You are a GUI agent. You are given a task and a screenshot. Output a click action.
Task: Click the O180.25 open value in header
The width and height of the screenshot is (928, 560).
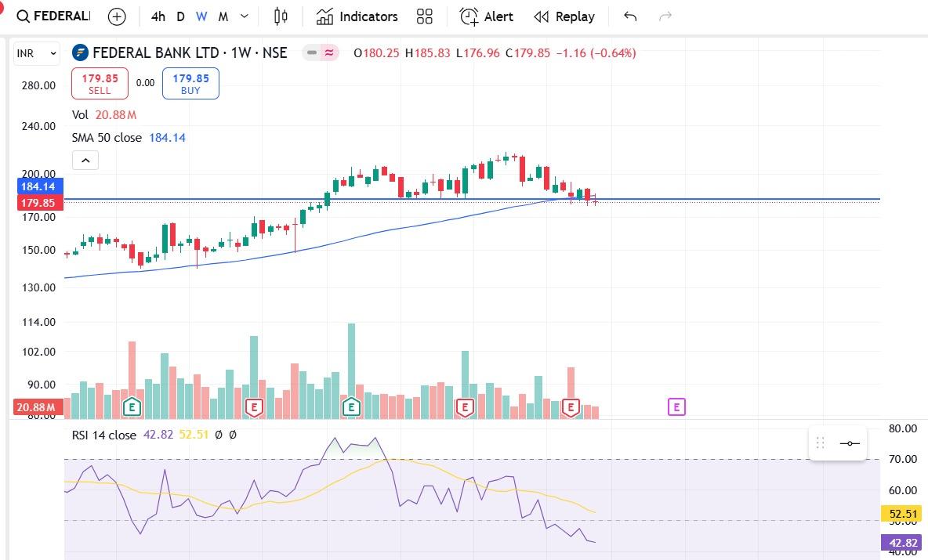(x=376, y=52)
